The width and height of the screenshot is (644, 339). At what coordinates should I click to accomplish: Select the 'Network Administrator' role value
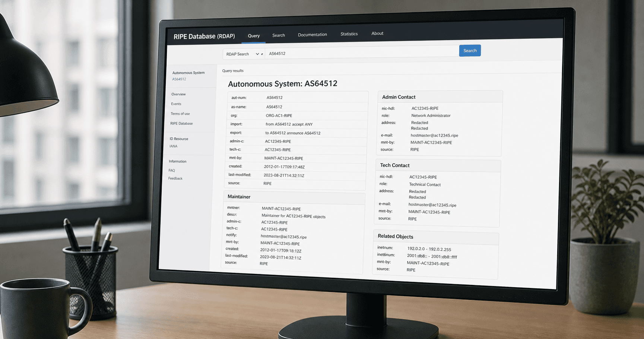(431, 115)
